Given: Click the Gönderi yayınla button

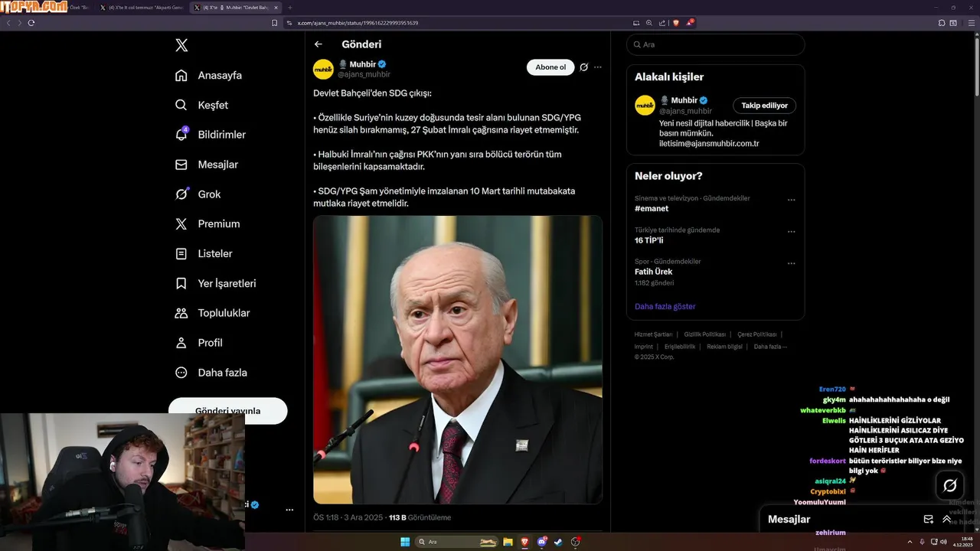Looking at the screenshot, I should click(x=228, y=411).
